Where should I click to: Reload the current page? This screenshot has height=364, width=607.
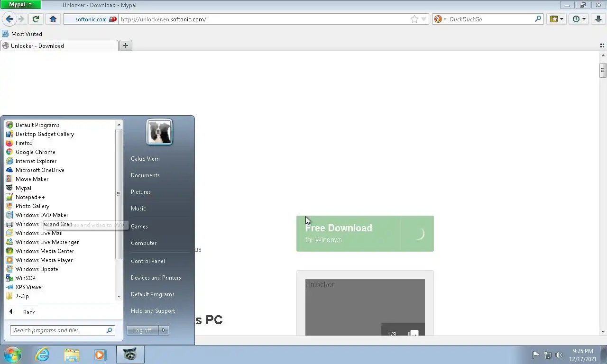(x=36, y=19)
